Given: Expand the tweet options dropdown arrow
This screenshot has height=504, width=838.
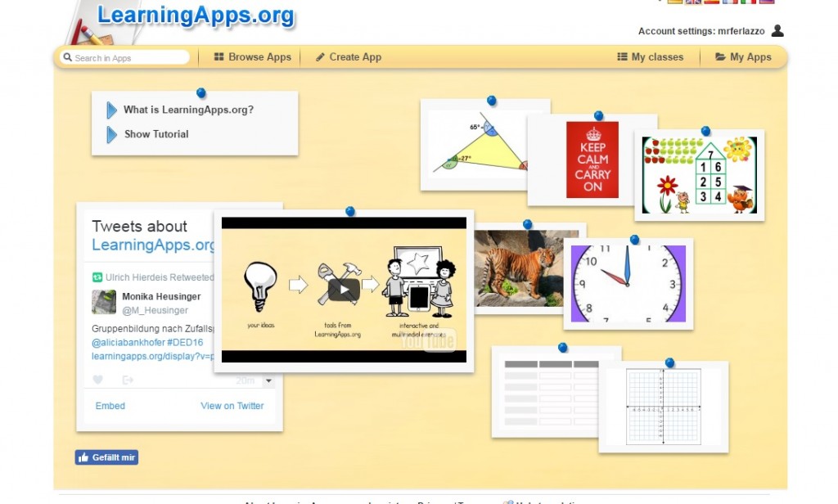Looking at the screenshot, I should (268, 380).
